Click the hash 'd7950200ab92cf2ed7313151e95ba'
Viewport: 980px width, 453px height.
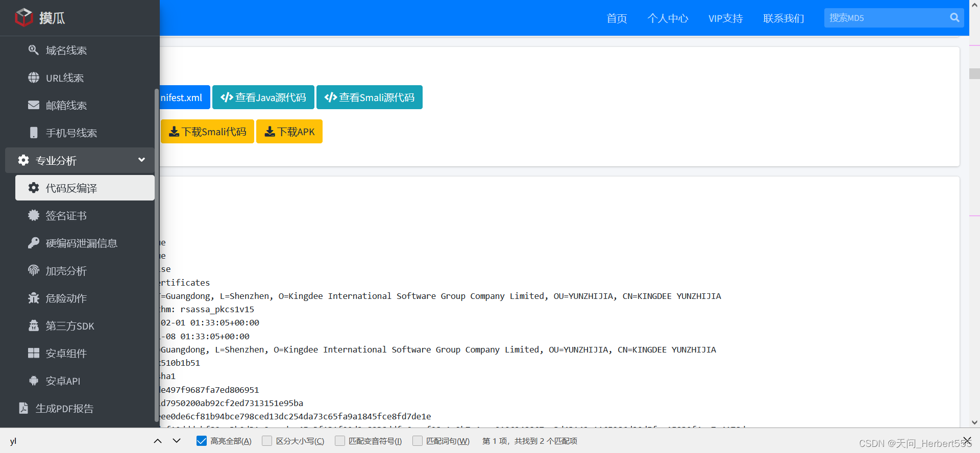click(x=232, y=403)
